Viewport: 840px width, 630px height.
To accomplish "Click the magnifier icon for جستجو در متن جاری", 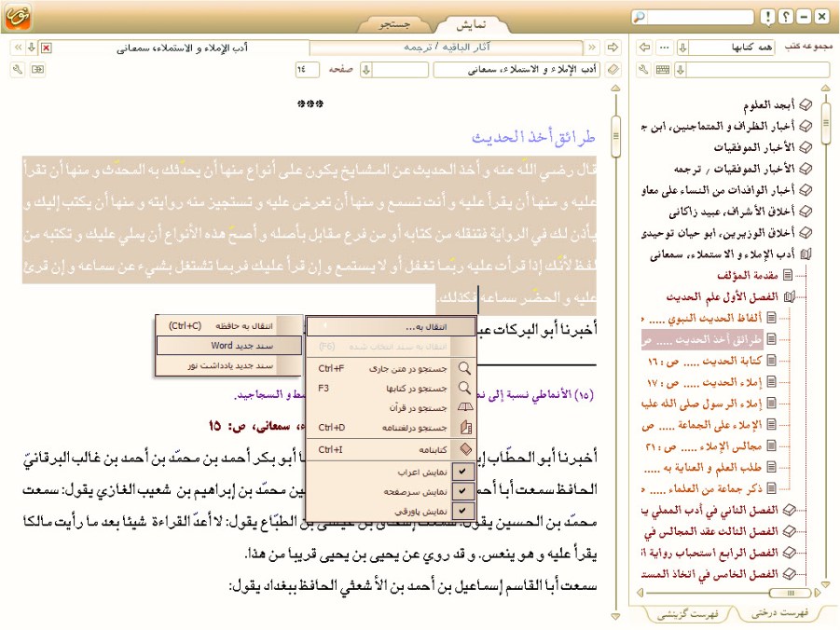I will tap(464, 368).
